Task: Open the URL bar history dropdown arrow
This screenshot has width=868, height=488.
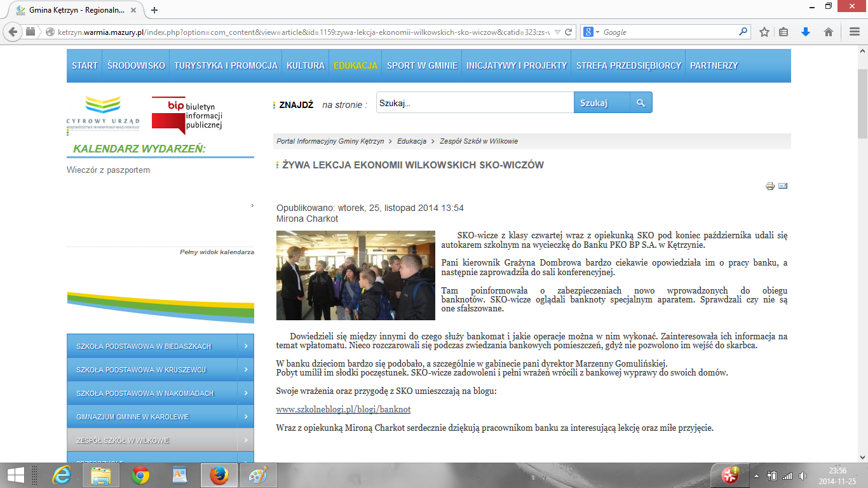Action: click(557, 32)
